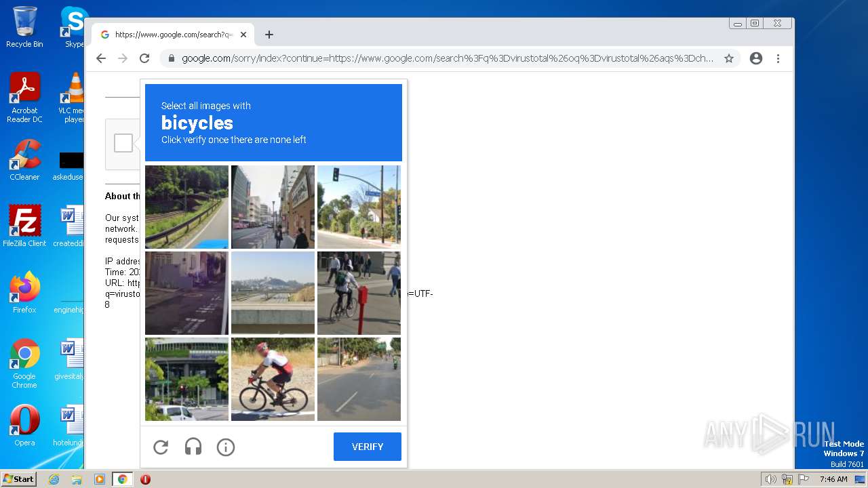Bookmark this page with the star icon
The width and height of the screenshot is (868, 488).
[729, 58]
